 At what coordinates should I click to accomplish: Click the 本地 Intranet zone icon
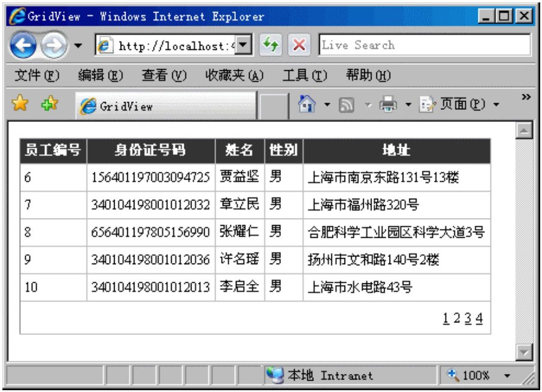click(275, 375)
